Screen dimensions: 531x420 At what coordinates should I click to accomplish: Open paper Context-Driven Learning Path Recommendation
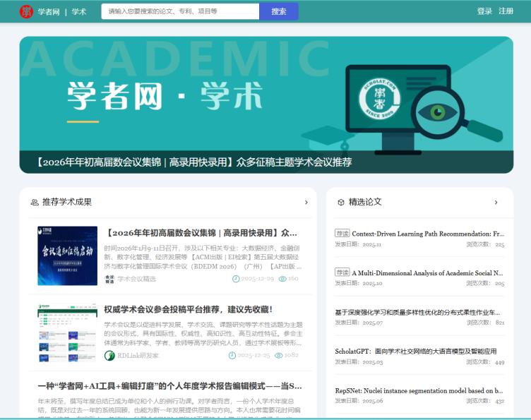[428, 234]
